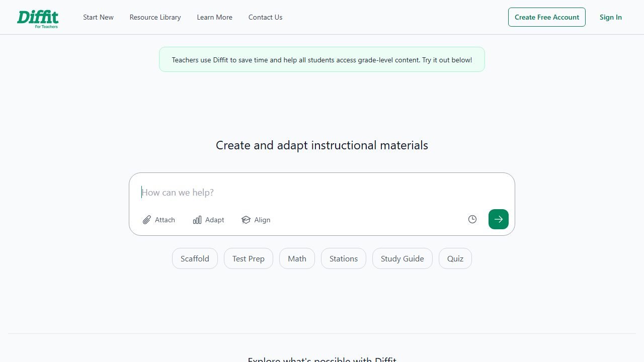Click Create Free Account button
This screenshot has width=644, height=362.
[x=547, y=17]
